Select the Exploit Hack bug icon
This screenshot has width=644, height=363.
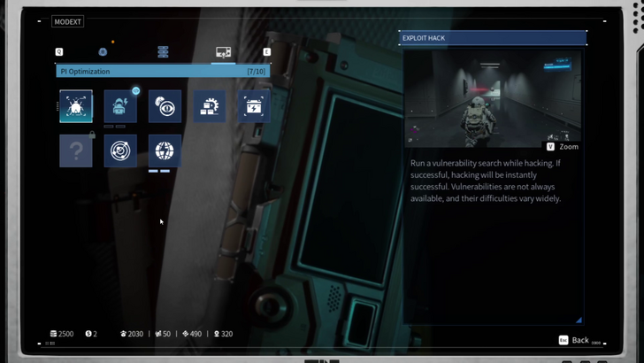76,106
